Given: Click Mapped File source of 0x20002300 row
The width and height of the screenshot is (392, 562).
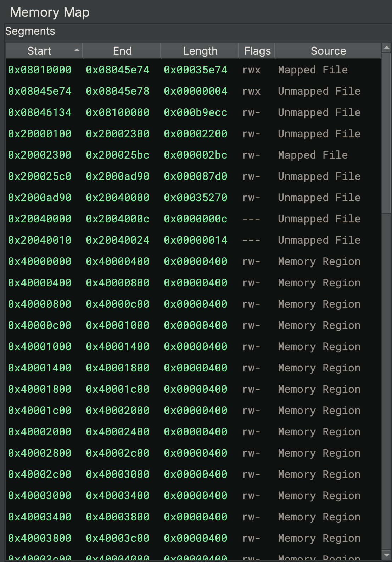Looking at the screenshot, I should [313, 155].
